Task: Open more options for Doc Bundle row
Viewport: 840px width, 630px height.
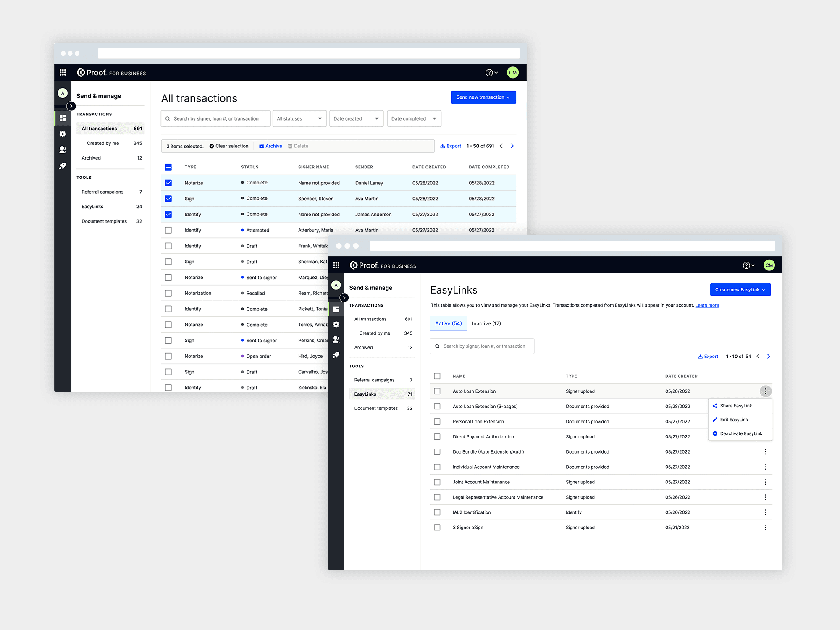Action: pyautogui.click(x=766, y=452)
